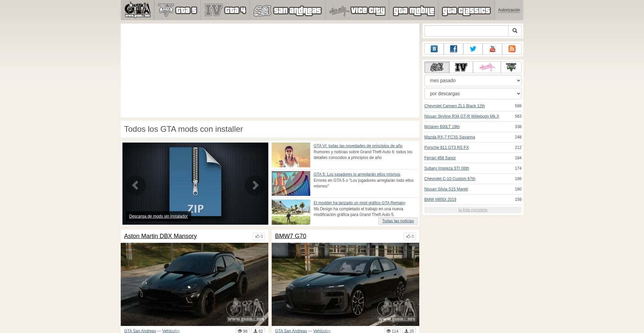Go to next slide in carousel
This screenshot has height=333, width=644.
[x=255, y=185]
